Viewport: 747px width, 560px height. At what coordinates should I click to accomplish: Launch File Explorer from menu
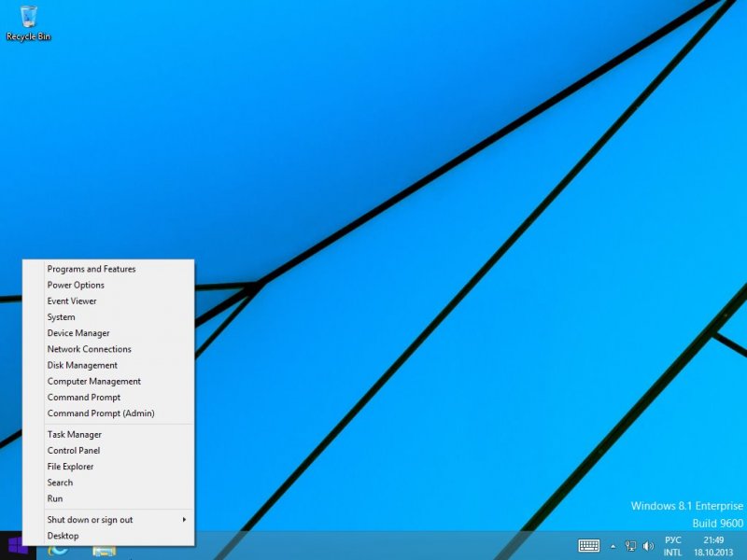108,467
